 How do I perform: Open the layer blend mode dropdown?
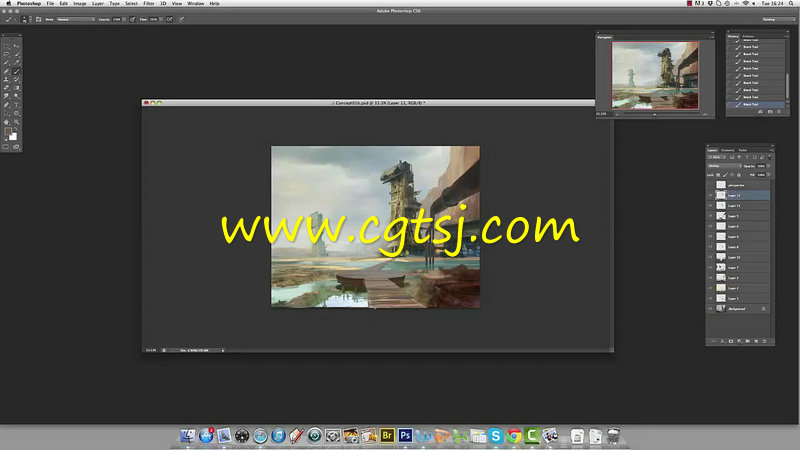724,166
